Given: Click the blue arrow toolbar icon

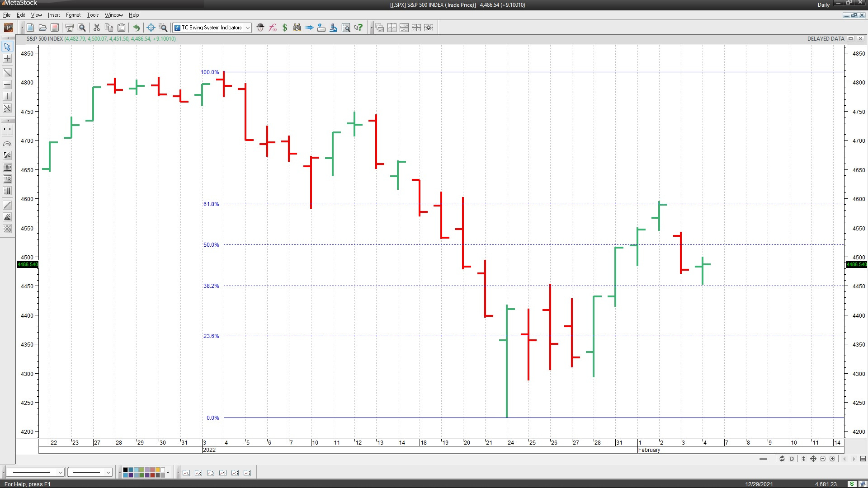Looking at the screenshot, I should pos(309,28).
